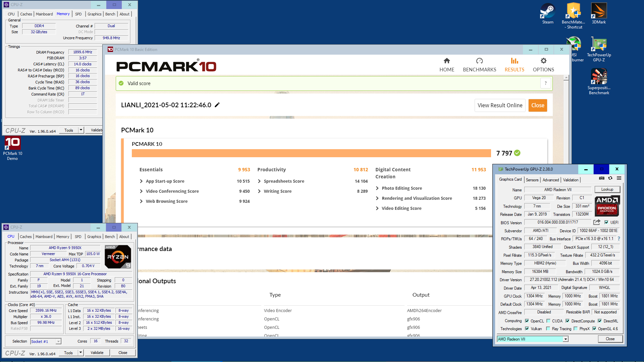This screenshot has height=362, width=644.
Task: Open Validation tab in GPU-Z
Action: pos(571,180)
